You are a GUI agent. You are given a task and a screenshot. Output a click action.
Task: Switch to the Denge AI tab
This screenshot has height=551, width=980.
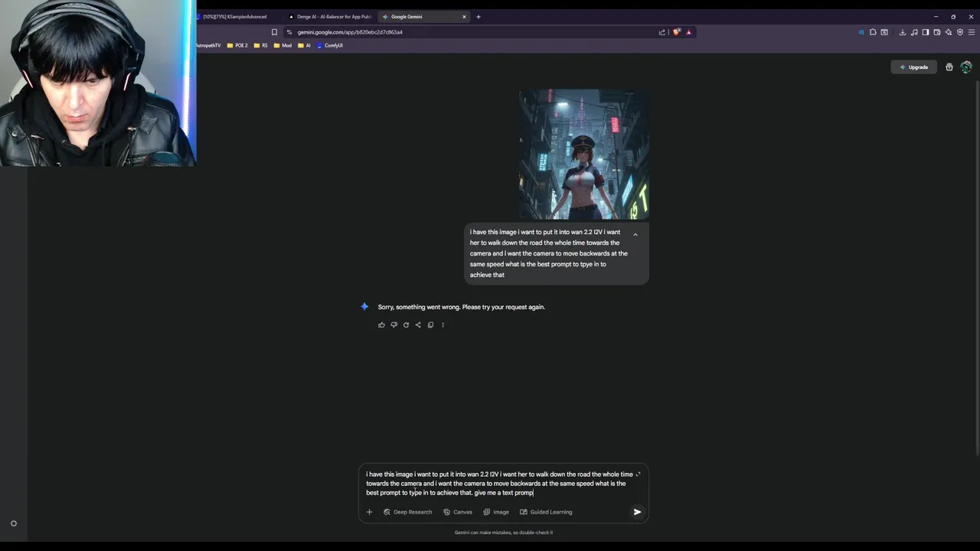(x=331, y=17)
